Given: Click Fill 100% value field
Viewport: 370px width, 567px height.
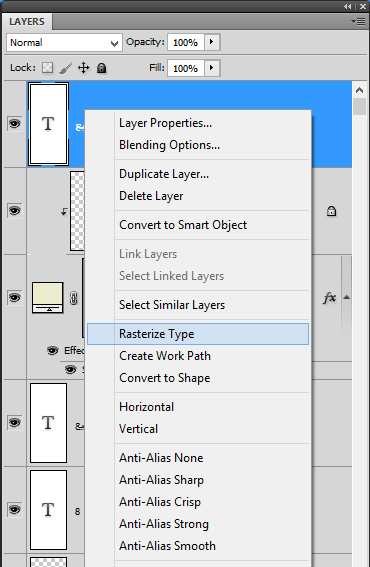Looking at the screenshot, I should point(186,68).
